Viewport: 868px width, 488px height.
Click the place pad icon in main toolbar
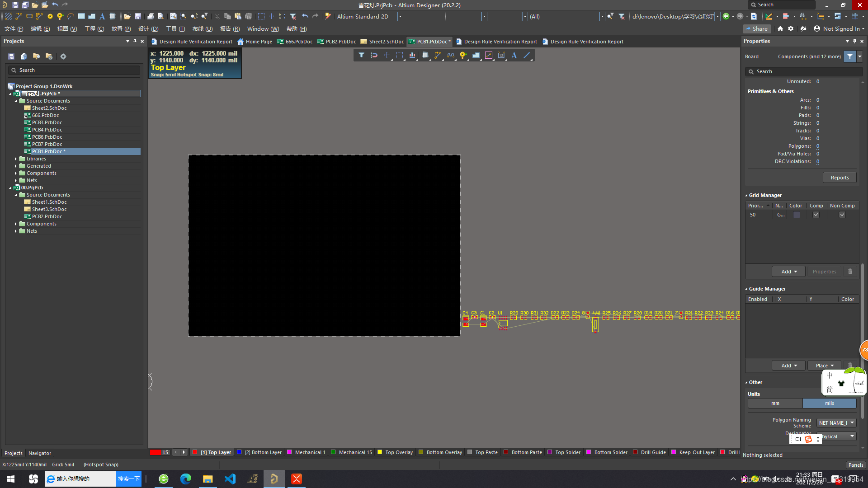[x=50, y=16]
